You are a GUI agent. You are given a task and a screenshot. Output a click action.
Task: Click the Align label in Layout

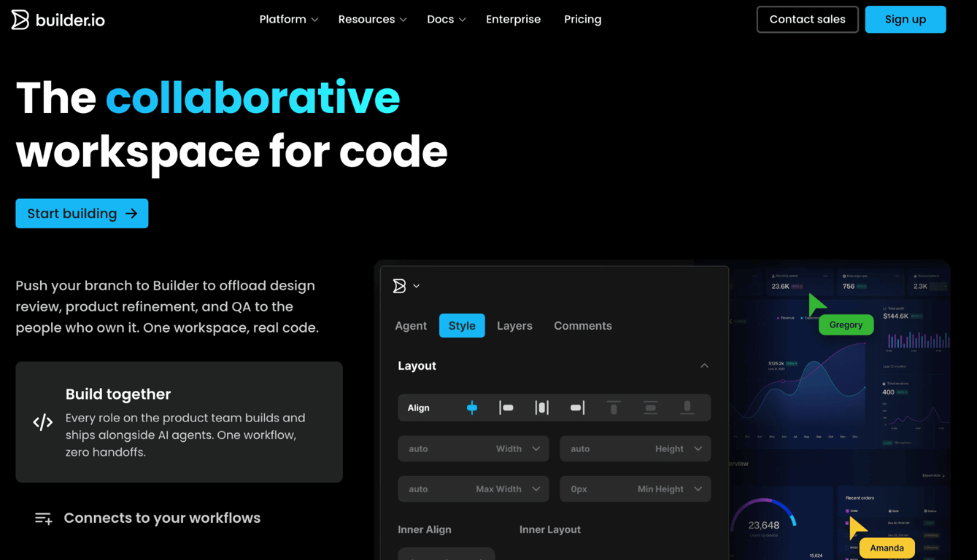pos(419,408)
